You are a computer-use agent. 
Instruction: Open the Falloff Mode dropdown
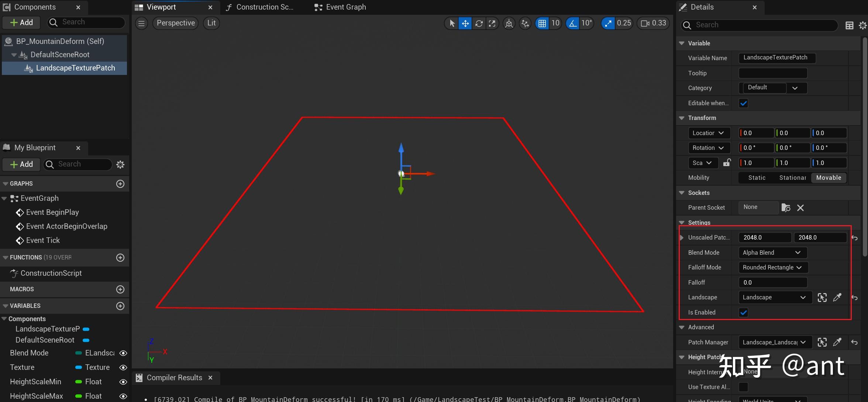[773, 268]
